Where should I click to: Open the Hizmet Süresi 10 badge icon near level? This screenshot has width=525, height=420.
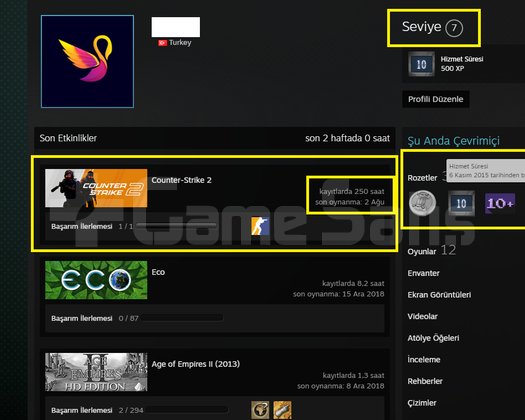point(422,64)
